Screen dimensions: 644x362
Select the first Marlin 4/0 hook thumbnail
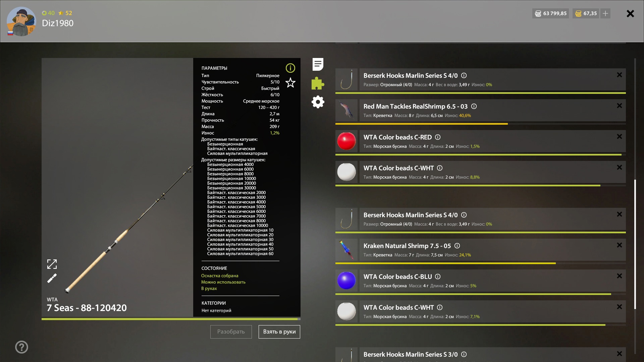[346, 79]
